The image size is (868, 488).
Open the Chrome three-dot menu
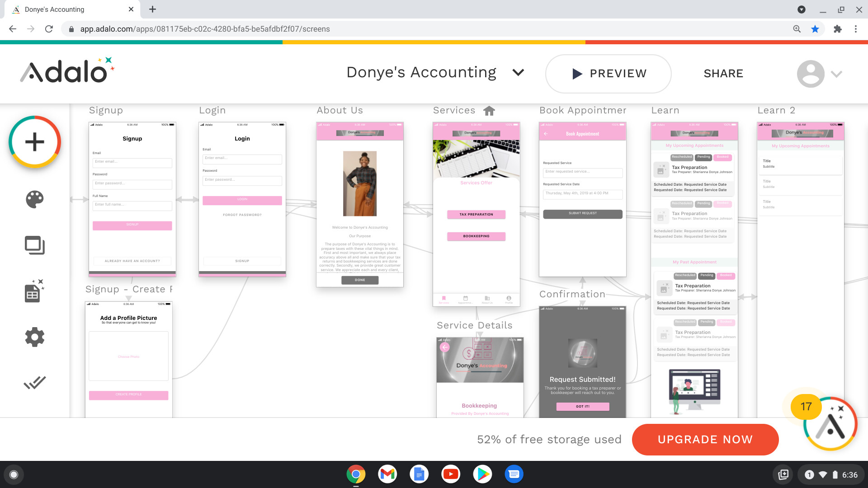856,29
